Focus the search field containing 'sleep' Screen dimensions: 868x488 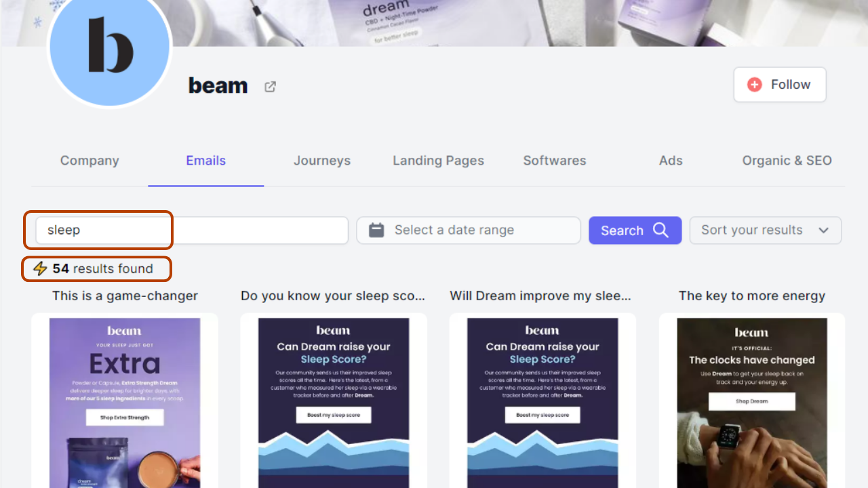pos(192,230)
